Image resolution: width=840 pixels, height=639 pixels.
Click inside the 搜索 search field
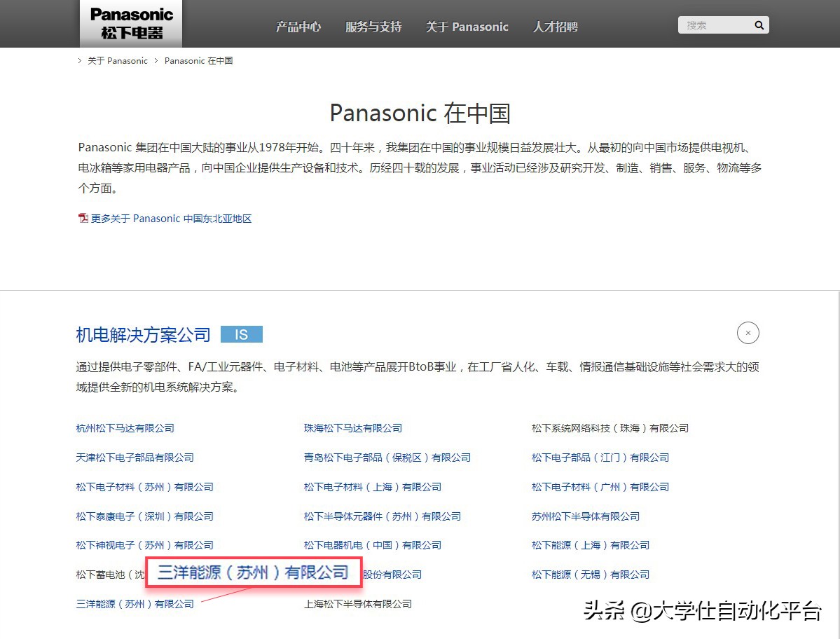[x=715, y=25]
